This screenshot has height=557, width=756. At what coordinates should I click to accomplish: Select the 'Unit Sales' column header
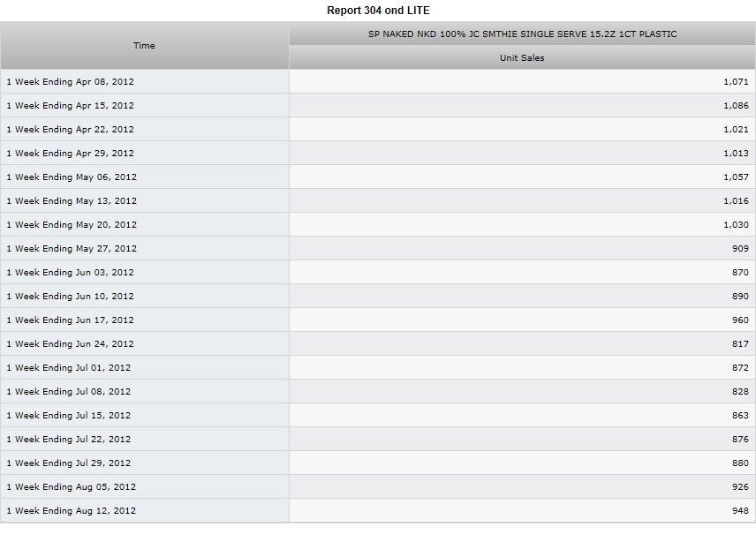coord(522,57)
